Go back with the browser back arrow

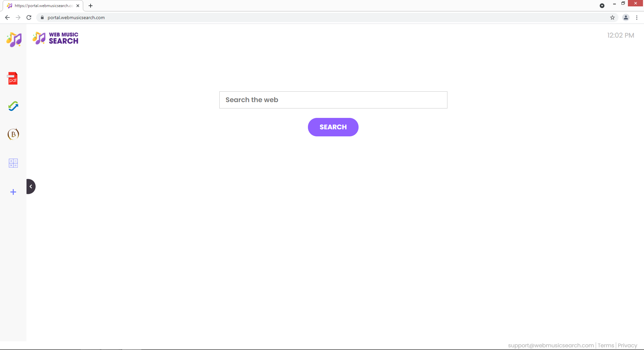click(x=7, y=17)
